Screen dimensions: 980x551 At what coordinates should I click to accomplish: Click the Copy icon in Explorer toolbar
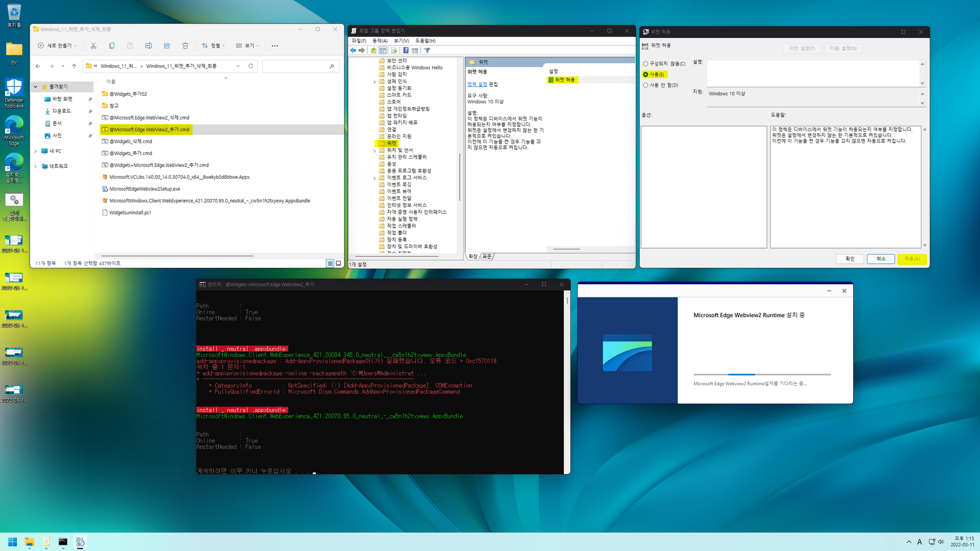(x=112, y=46)
